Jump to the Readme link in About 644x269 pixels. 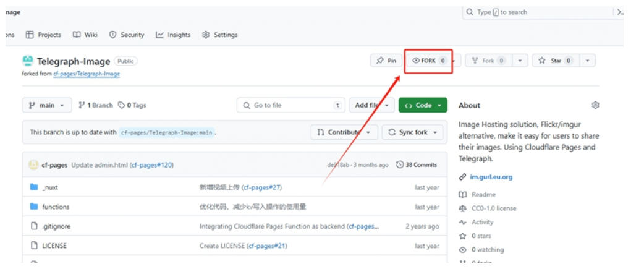coord(483,194)
